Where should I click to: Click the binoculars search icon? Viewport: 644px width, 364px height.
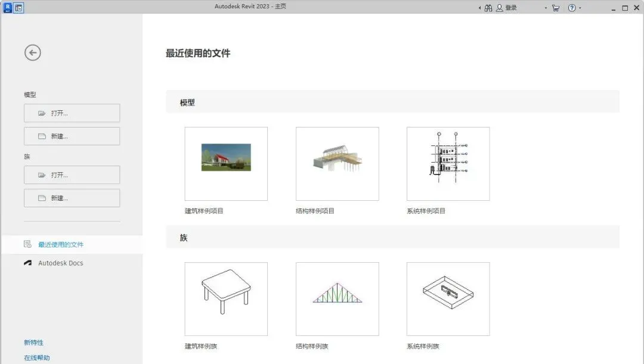point(488,8)
